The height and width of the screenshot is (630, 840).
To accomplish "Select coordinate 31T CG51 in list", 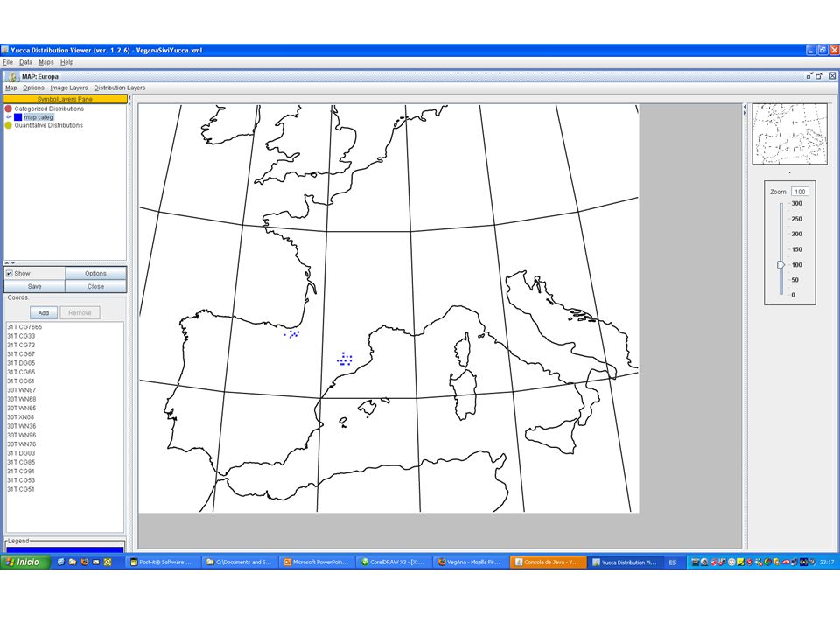I will [21, 489].
